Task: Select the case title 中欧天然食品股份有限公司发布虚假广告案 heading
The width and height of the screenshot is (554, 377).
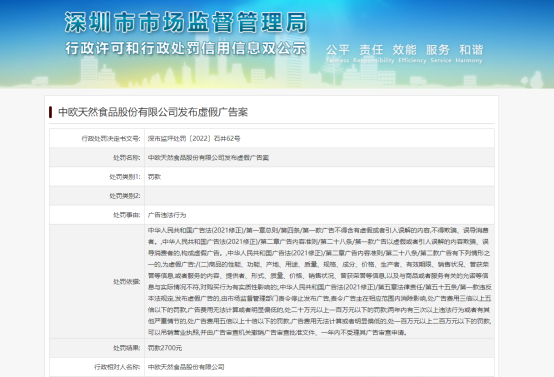Action: (153, 112)
